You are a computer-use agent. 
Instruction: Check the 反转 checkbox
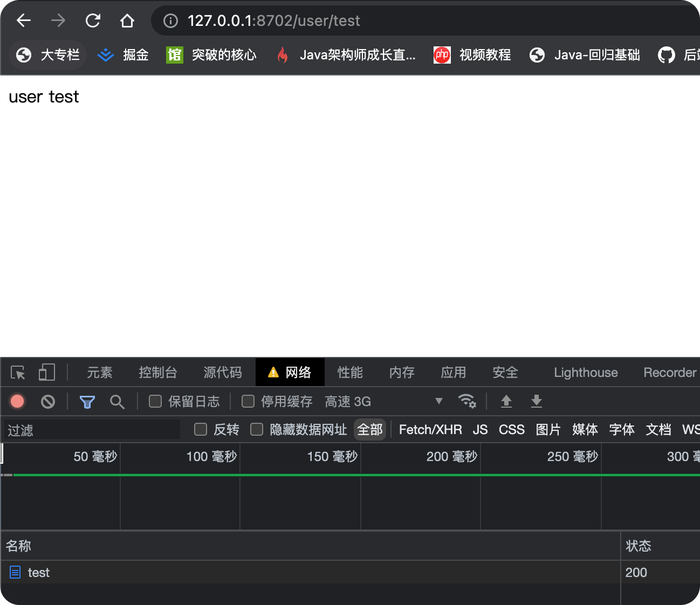click(x=201, y=429)
